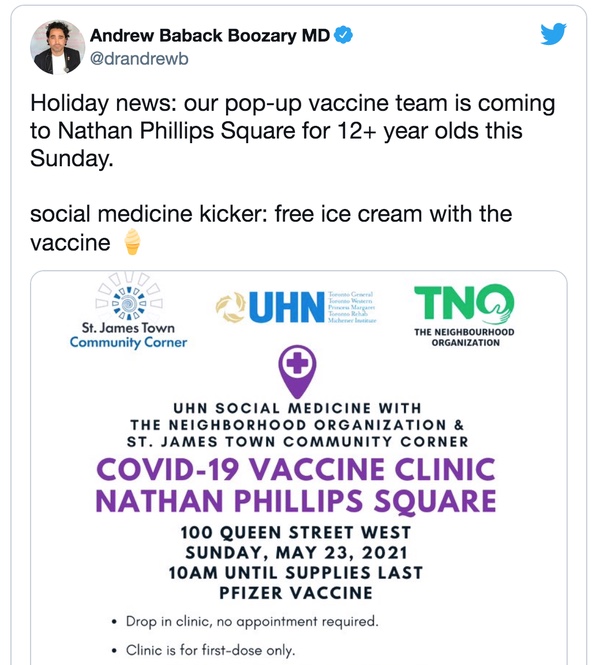Click the ice cream cone emoji

click(130, 241)
